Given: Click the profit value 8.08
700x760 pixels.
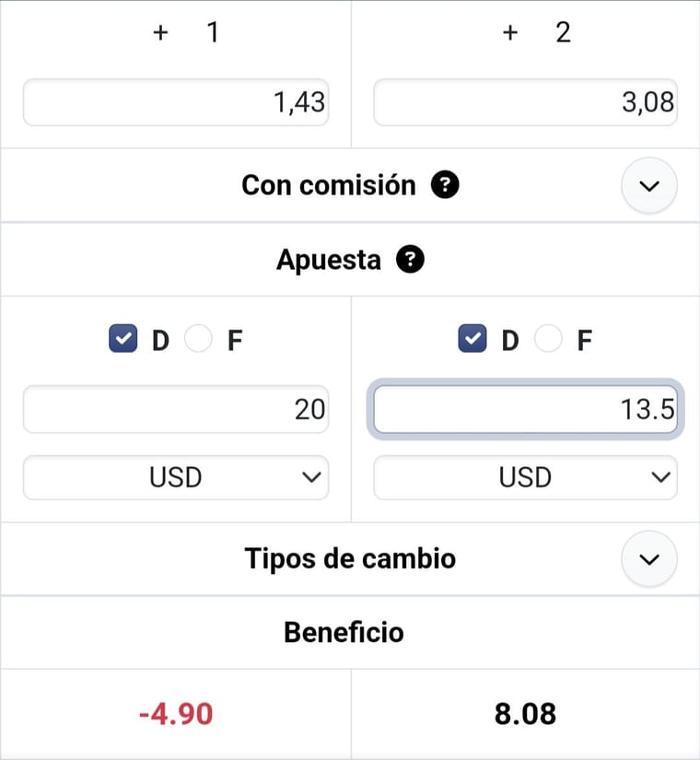Looking at the screenshot, I should [x=525, y=713].
